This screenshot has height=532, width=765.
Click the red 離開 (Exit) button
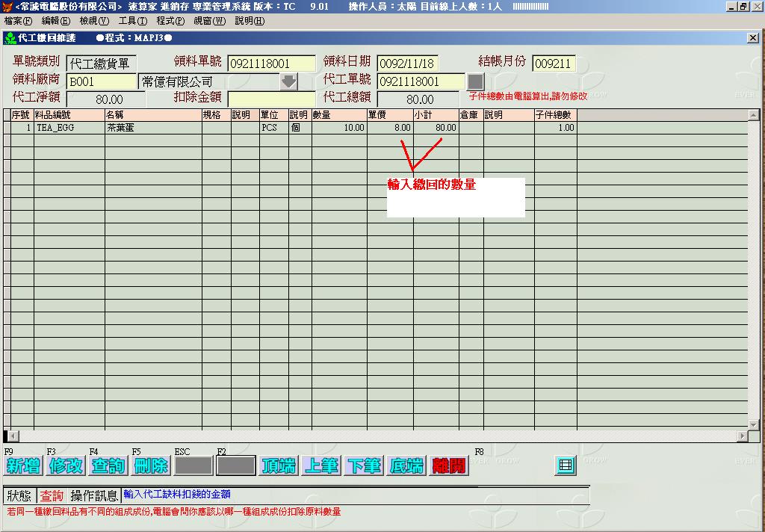click(449, 466)
